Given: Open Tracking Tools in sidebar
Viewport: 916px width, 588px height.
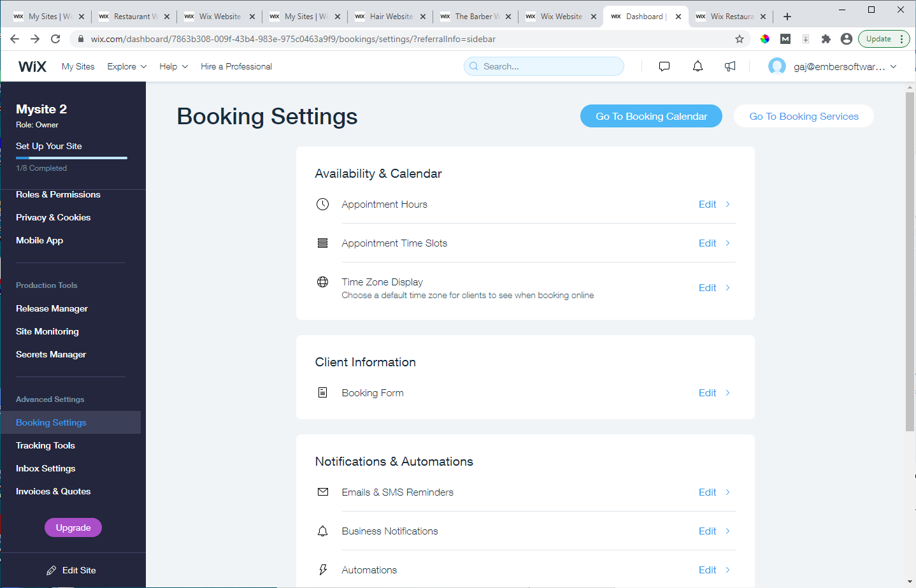Looking at the screenshot, I should click(45, 445).
